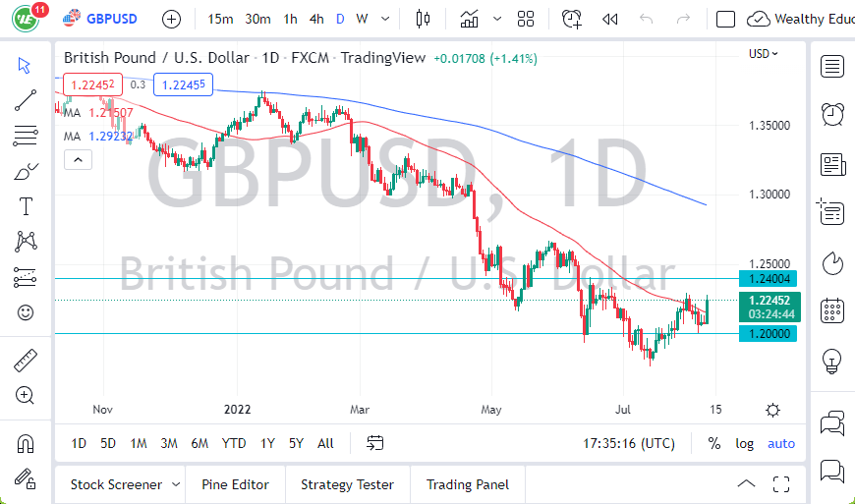Viewport: 855px width, 504px height.
Task: Click the GBPUSD symbol search button
Action: click(99, 19)
